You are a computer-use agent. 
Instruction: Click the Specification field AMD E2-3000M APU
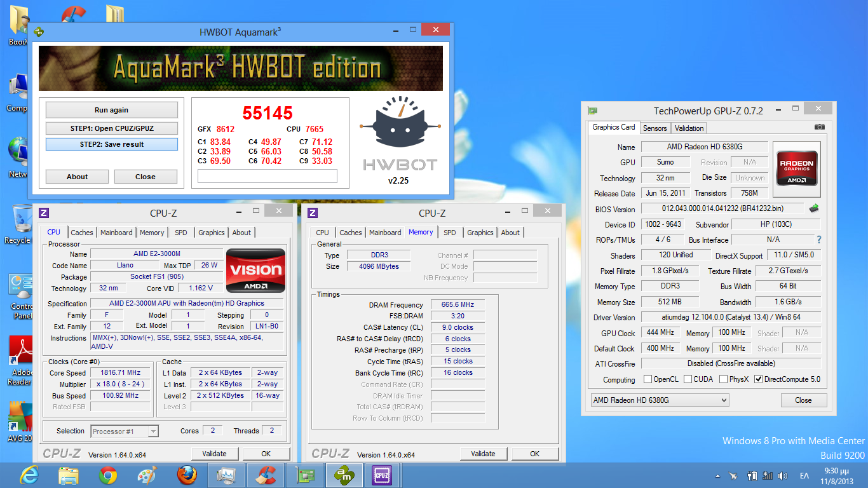[x=186, y=304]
